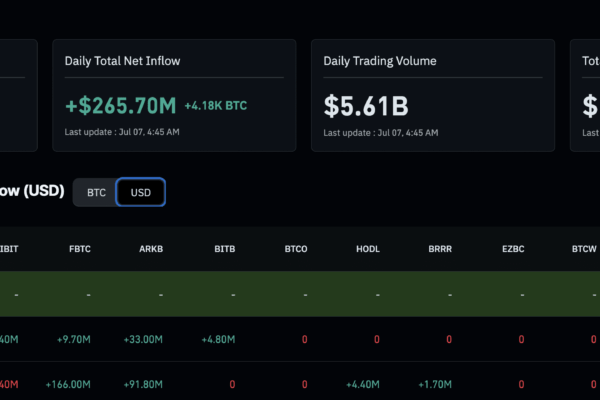Select the BITB column header
The height and width of the screenshot is (400, 600).
coord(225,249)
